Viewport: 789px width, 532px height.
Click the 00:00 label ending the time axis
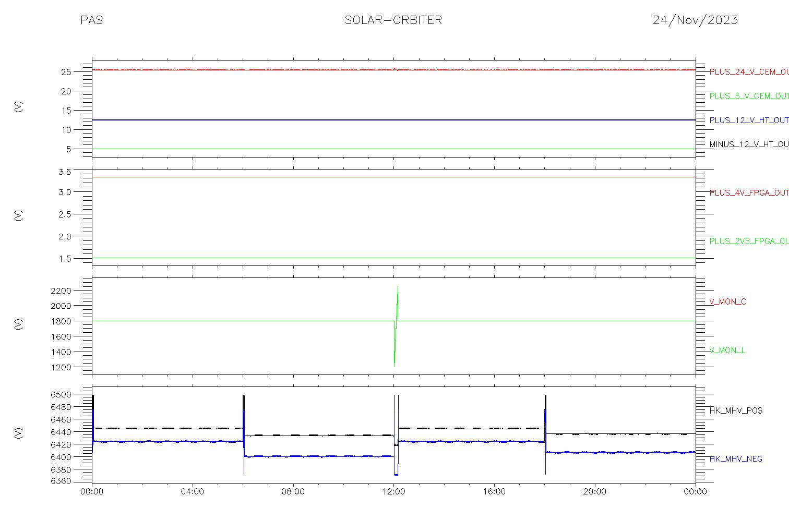coord(695,492)
